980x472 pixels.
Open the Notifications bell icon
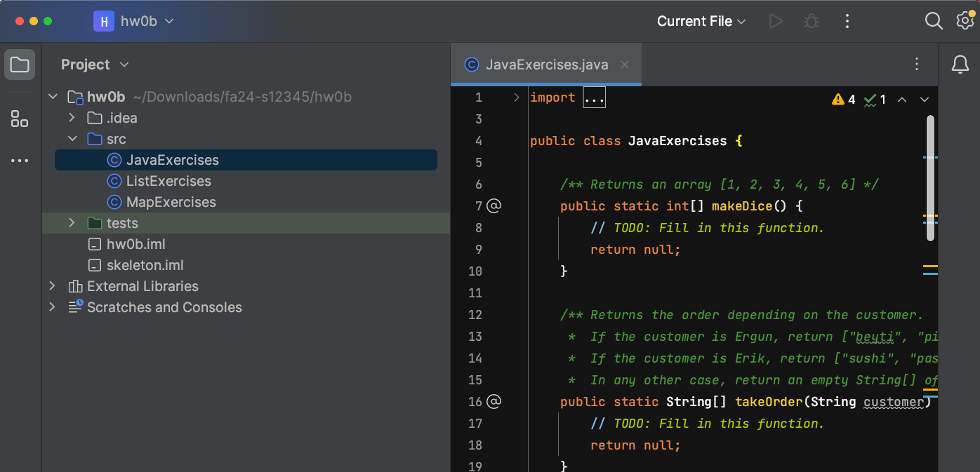click(960, 65)
